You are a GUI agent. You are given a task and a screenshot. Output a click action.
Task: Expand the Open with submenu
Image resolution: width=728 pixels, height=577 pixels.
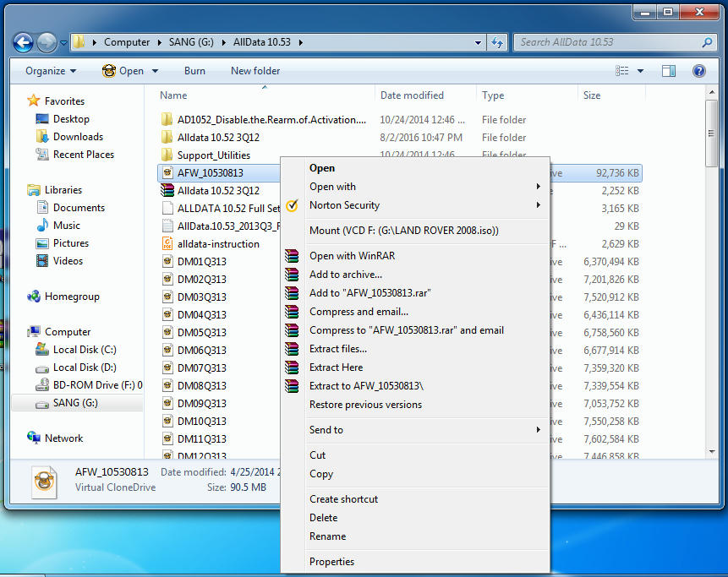pyautogui.click(x=538, y=187)
